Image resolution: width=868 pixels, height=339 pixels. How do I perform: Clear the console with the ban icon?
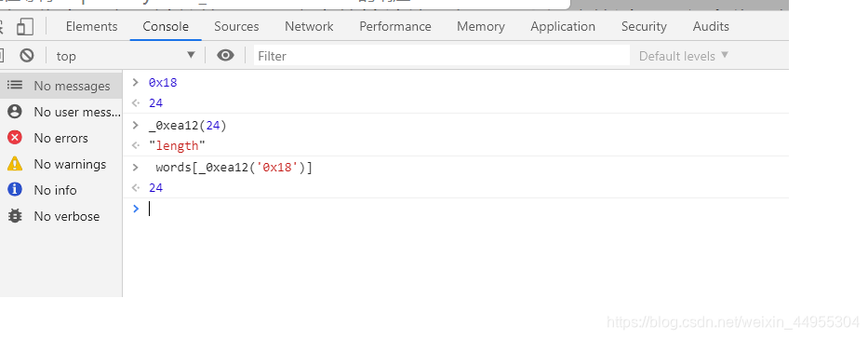point(27,55)
